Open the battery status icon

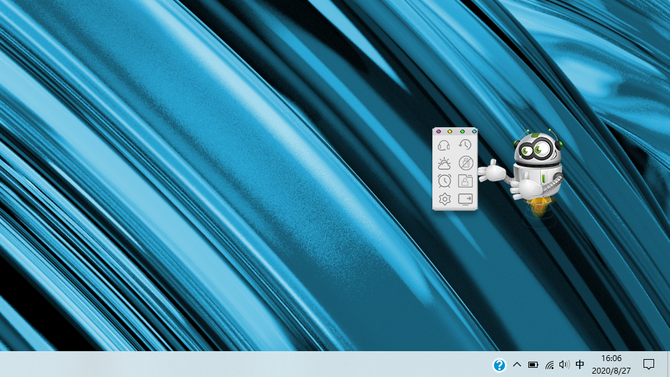533,365
